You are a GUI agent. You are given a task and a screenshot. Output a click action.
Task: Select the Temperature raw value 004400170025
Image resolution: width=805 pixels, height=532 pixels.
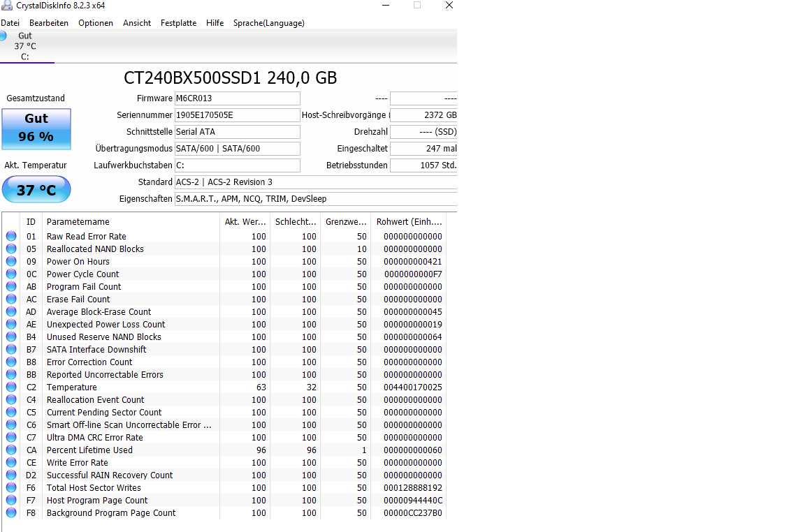(x=413, y=387)
